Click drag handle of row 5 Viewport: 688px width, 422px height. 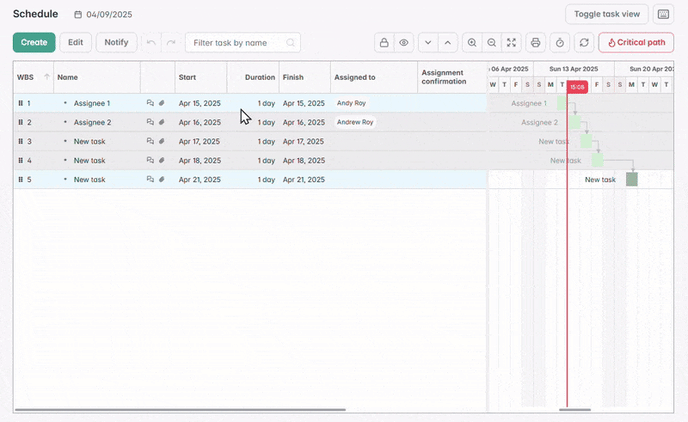pos(20,179)
